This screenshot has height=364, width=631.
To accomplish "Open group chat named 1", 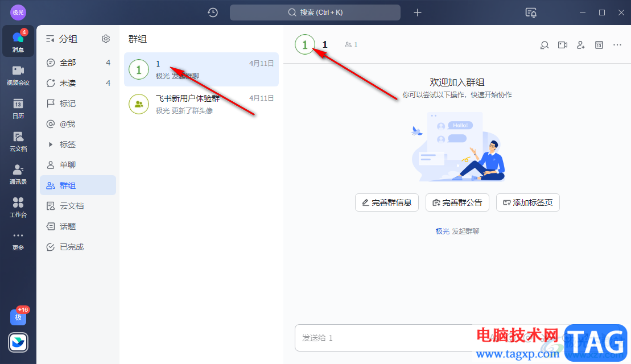I will [x=201, y=69].
